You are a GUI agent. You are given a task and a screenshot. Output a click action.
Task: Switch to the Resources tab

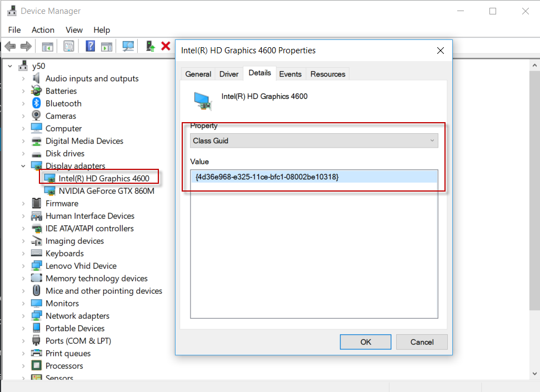tap(328, 74)
